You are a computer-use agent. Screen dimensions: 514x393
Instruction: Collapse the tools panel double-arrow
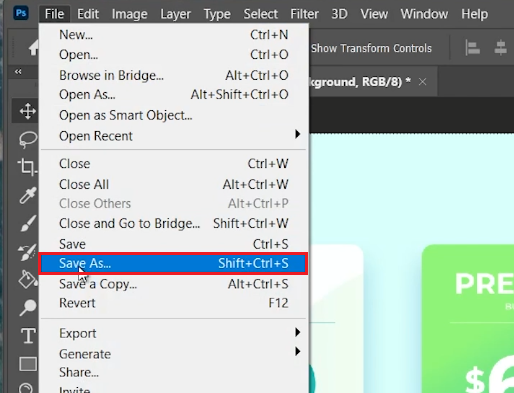pyautogui.click(x=18, y=72)
